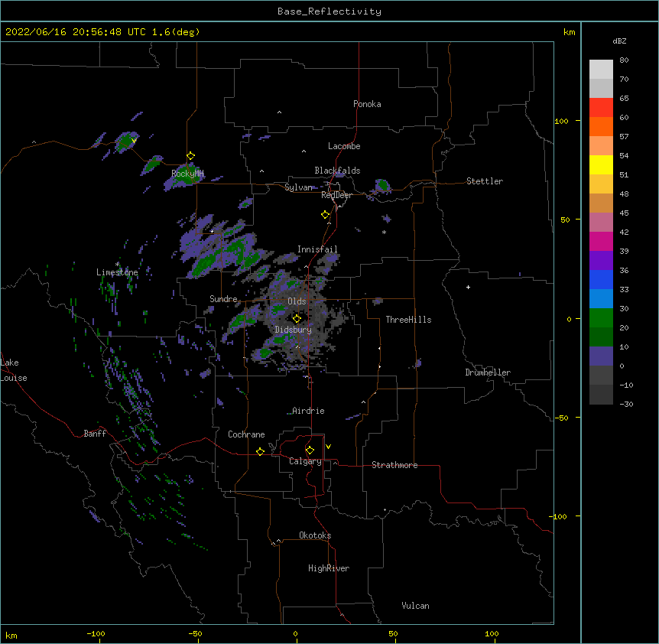Viewport: 659px width, 644px height.
Task: Click the Innisfail city label
Action: [317, 249]
